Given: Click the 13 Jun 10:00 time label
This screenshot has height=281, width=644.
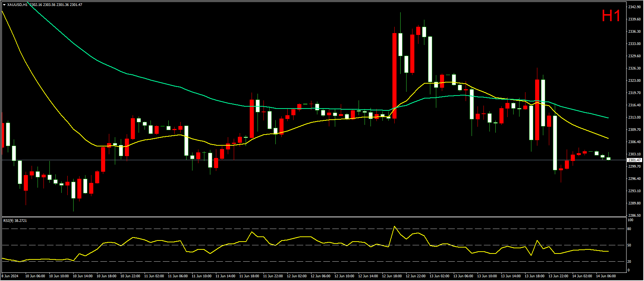Looking at the screenshot, I should pos(487,276).
